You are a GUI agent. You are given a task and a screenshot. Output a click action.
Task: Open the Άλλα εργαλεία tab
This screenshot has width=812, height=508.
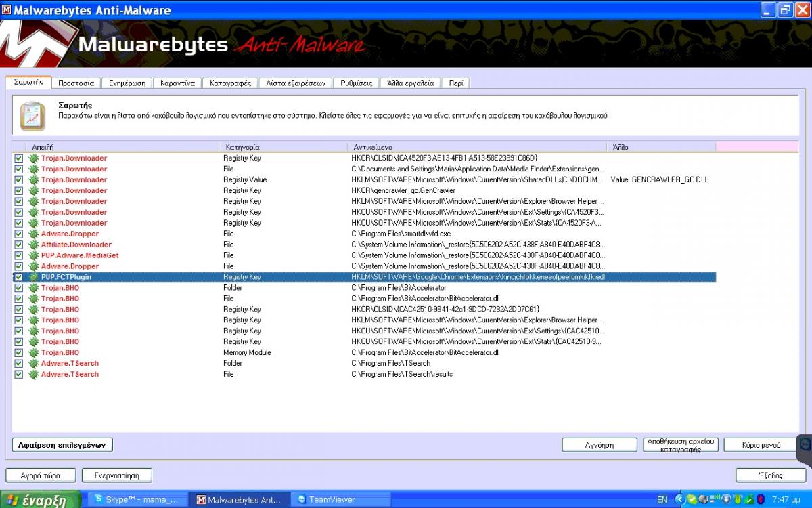410,83
